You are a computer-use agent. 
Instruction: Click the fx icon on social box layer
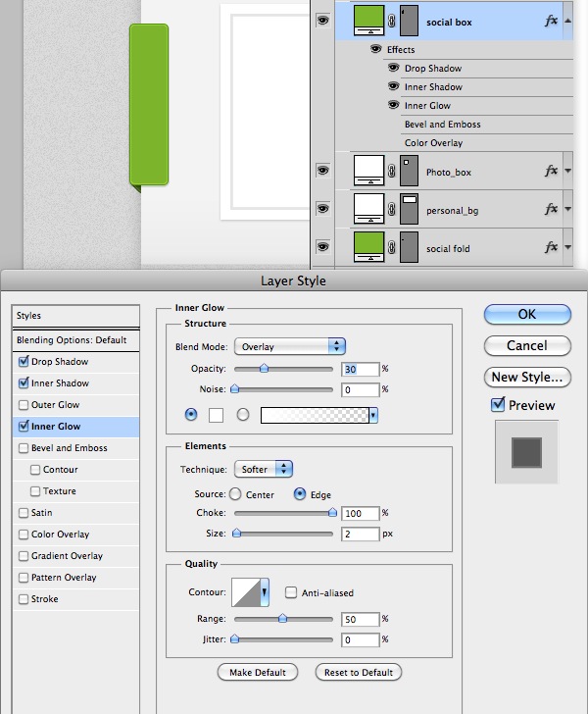click(x=551, y=21)
